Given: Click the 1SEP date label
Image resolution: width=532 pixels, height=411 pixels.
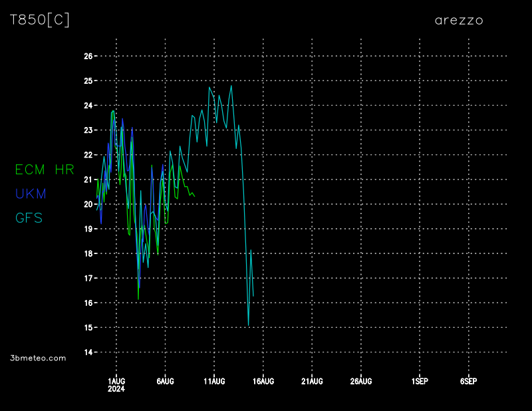Looking at the screenshot, I should click(420, 381).
